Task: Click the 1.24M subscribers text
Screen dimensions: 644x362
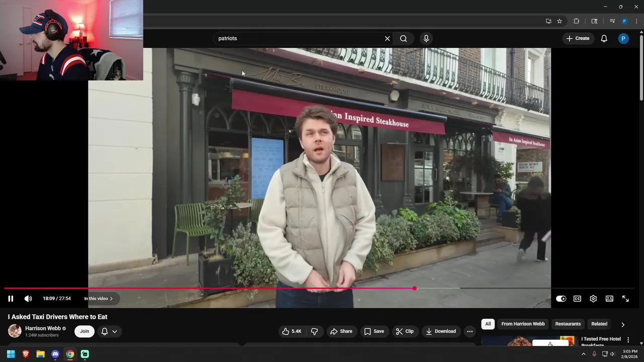Action: pos(42,335)
